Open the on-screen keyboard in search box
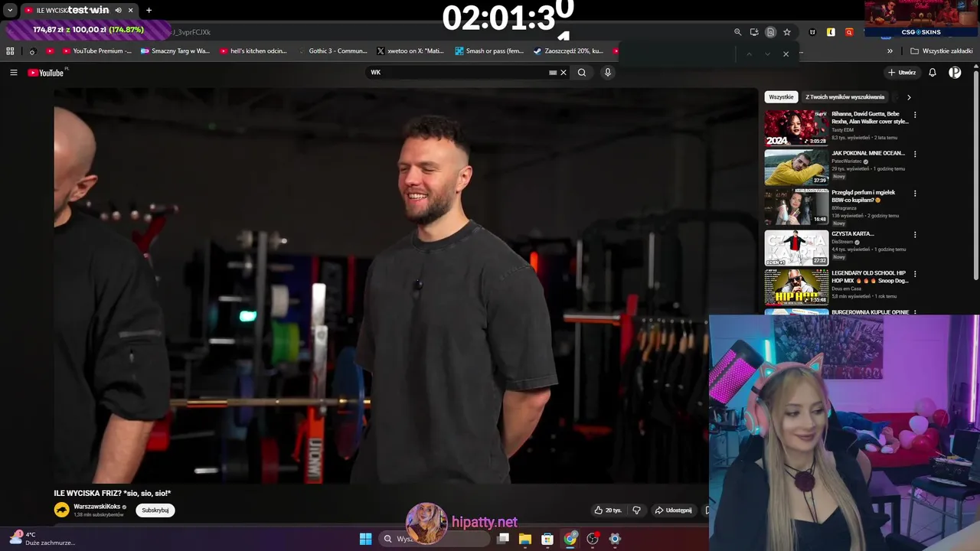The height and width of the screenshot is (551, 980). (x=553, y=73)
